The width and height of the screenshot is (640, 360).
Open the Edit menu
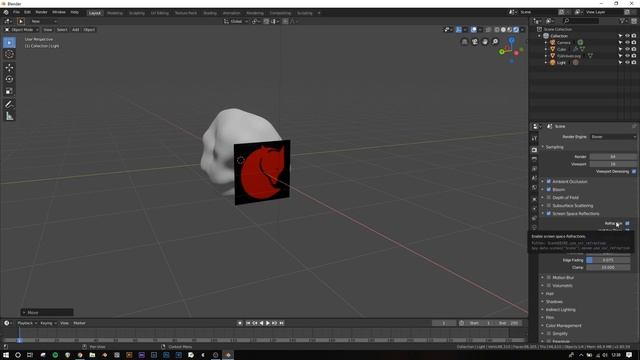pyautogui.click(x=27, y=13)
